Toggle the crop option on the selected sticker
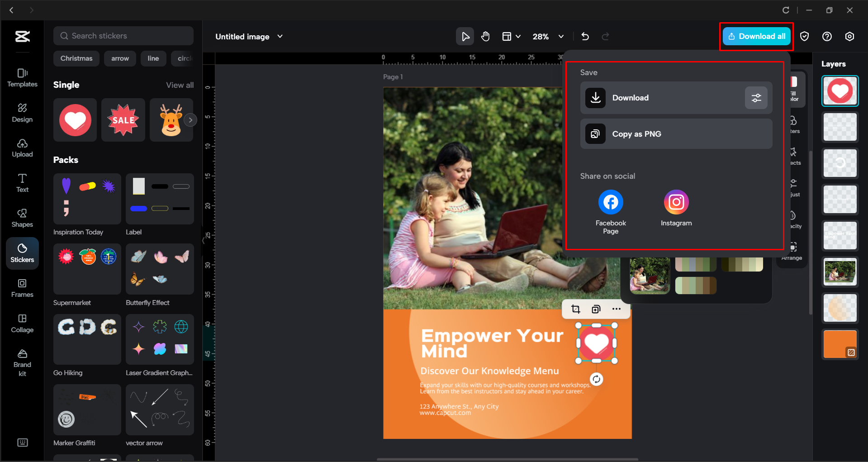868x462 pixels. point(575,309)
